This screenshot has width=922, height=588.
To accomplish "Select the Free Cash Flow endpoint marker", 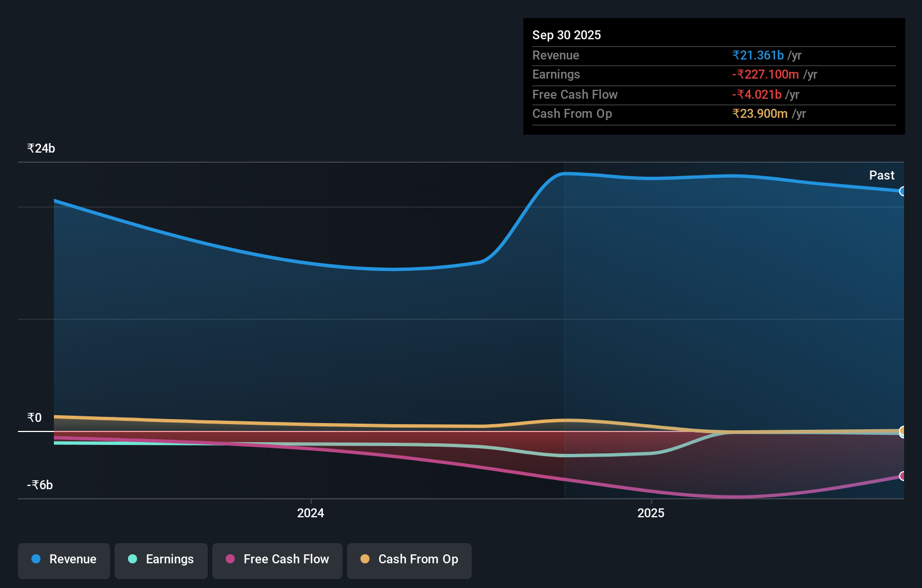I will 902,475.
